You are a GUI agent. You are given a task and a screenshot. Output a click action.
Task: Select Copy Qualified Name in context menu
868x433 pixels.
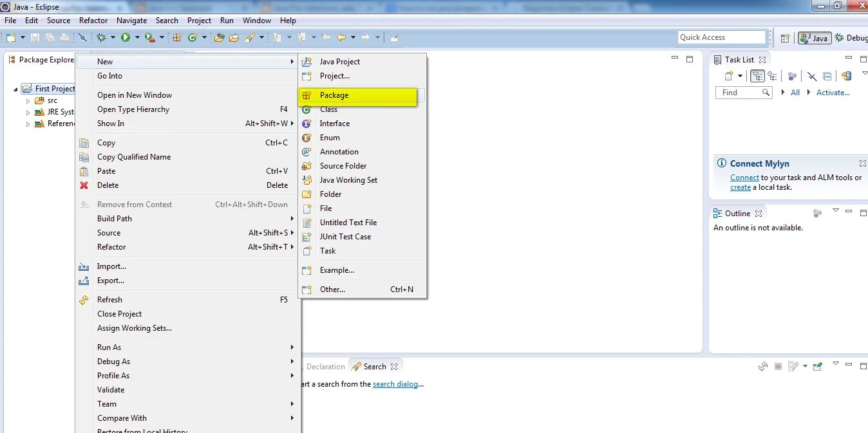point(187,157)
